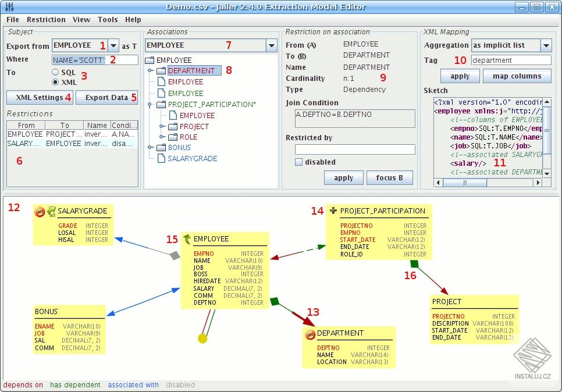Screen dimensions: 562x392
Task: Click the red del icon on DEPARTMENT table
Action: [x=310, y=334]
